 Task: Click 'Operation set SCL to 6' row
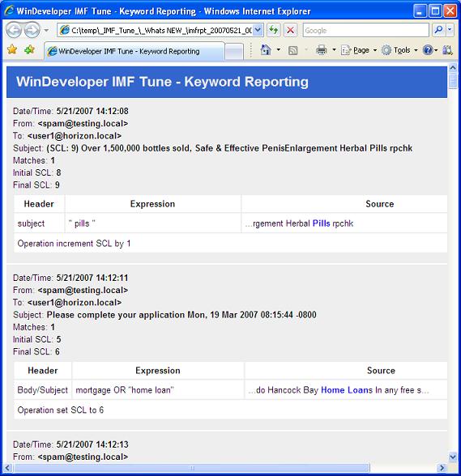click(x=230, y=410)
